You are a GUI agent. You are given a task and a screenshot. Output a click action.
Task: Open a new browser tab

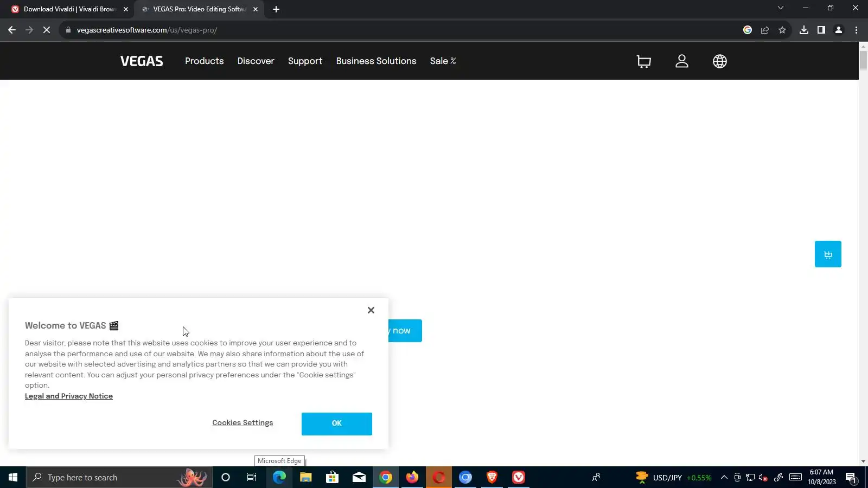(276, 9)
